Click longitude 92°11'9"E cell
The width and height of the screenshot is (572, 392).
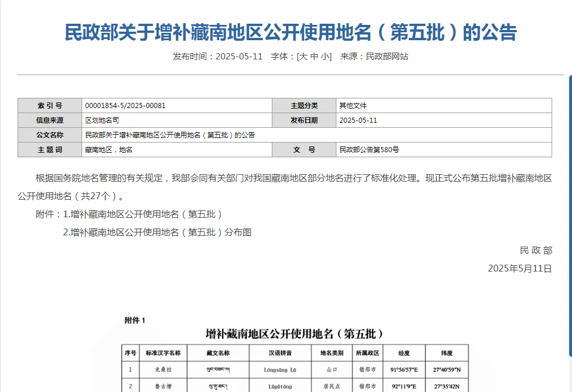404,385
